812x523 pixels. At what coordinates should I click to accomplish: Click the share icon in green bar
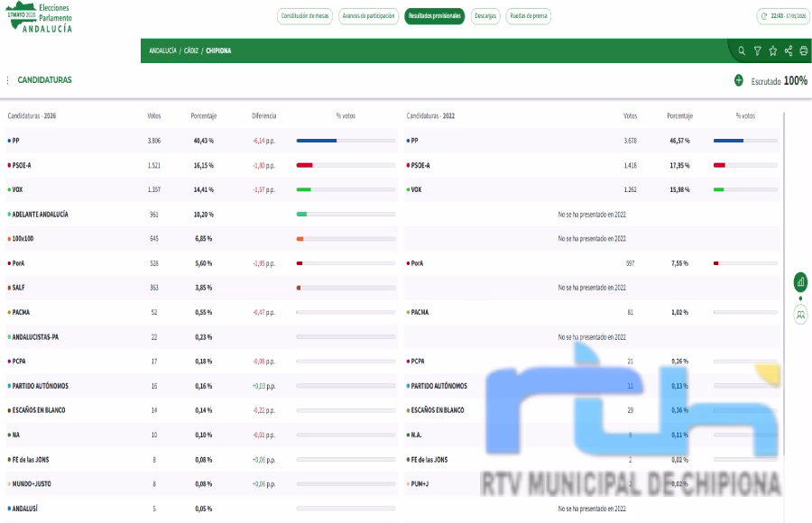tap(789, 50)
